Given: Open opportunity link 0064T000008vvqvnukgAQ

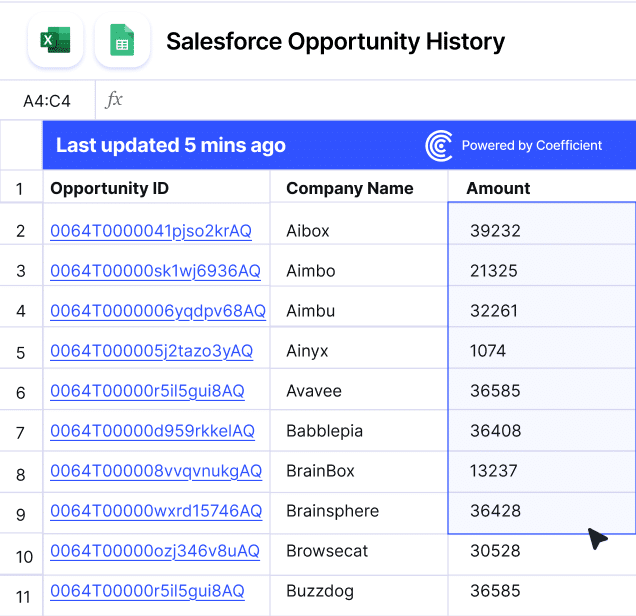Looking at the screenshot, I should (x=156, y=471).
